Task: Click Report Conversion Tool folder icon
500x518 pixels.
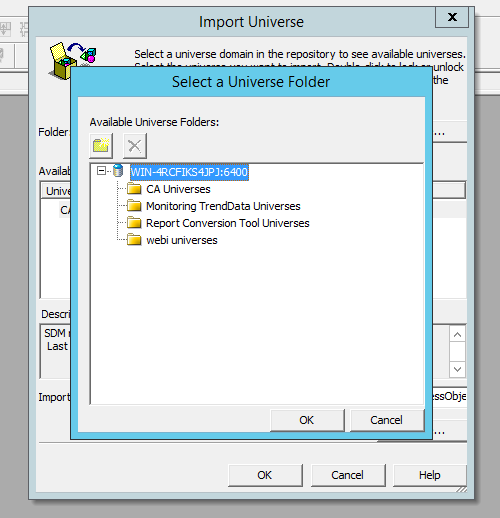Action: pyautogui.click(x=134, y=223)
